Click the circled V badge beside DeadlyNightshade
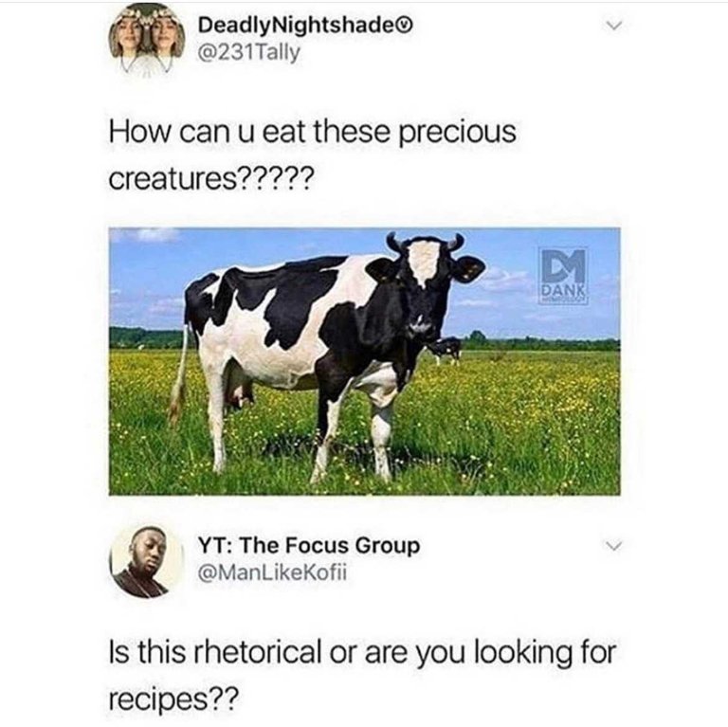 (407, 25)
